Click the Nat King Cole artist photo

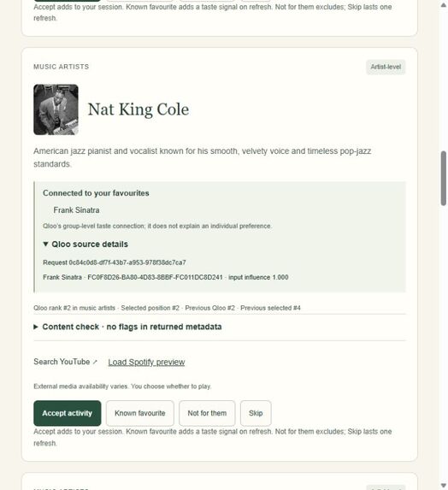(56, 109)
